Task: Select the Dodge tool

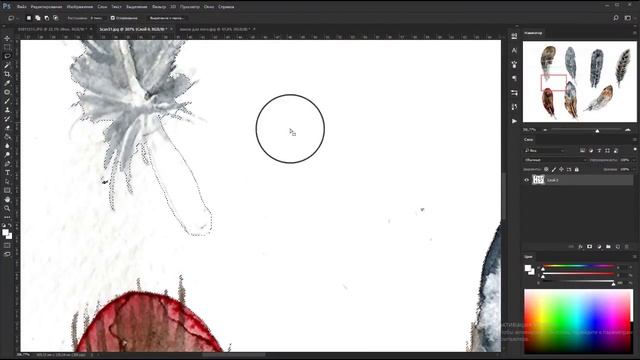Action: 7,155
